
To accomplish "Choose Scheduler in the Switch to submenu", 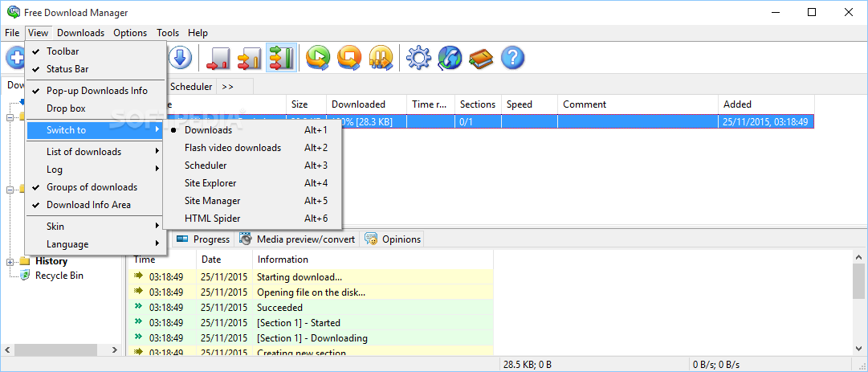I will 252,166.
